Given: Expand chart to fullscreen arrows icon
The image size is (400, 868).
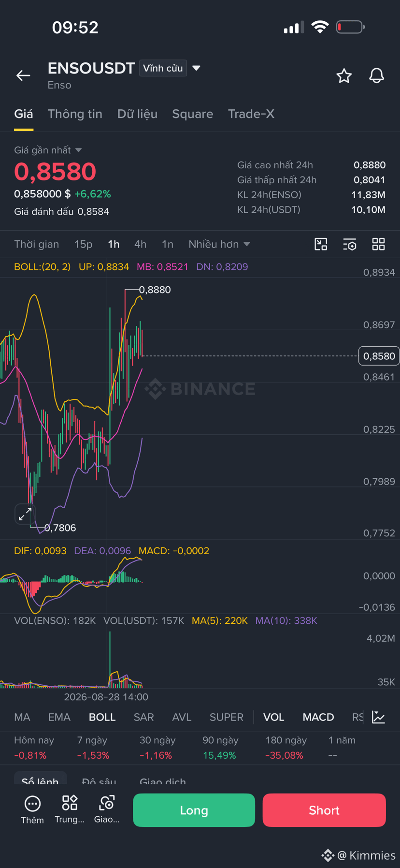Looking at the screenshot, I should [25, 514].
